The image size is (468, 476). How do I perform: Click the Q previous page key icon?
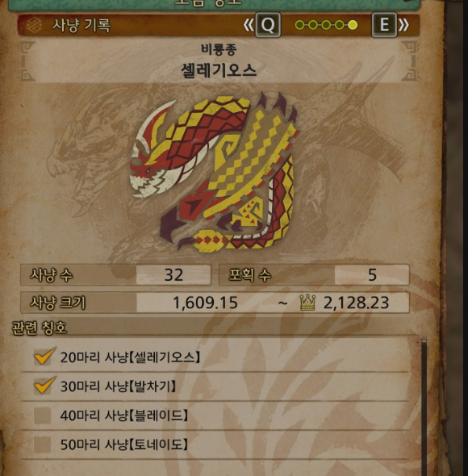pos(268,25)
